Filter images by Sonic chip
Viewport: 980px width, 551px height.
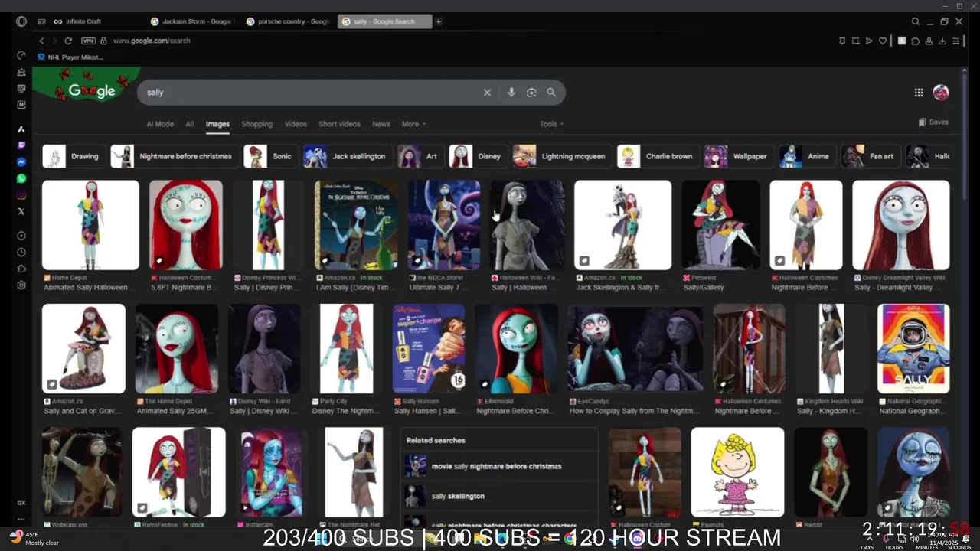click(270, 156)
